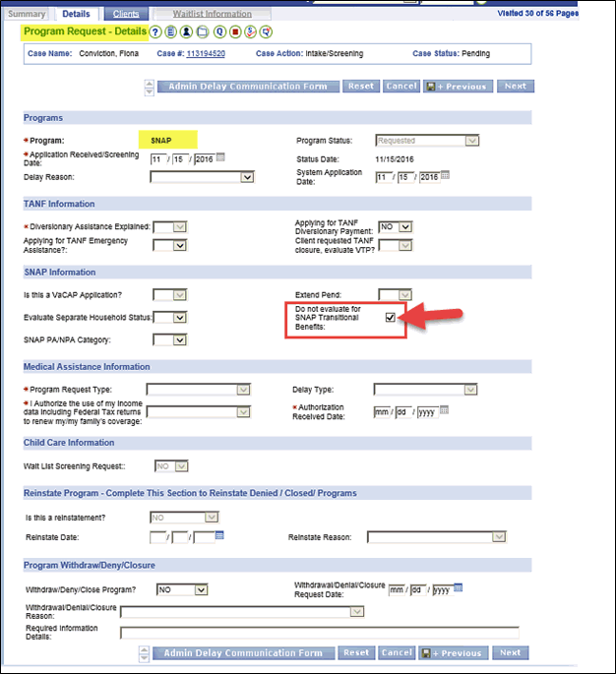Click the top page-up arrow beside Admin Delay button

(x=150, y=84)
